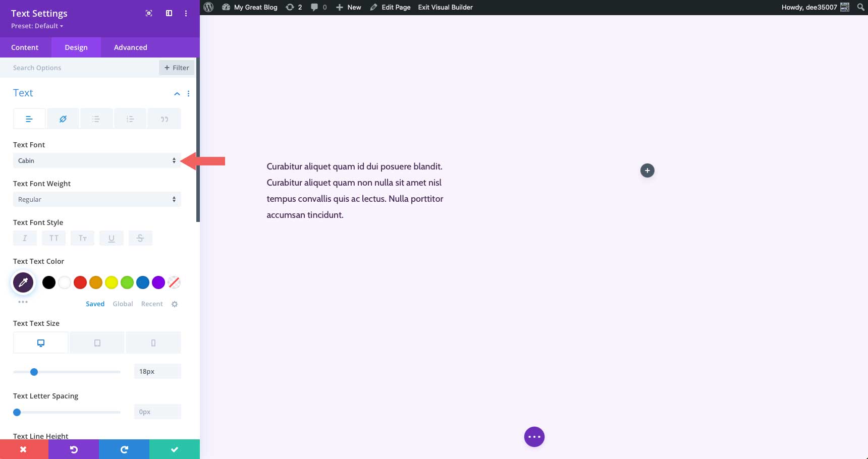Toggle phone view for Text Text Size
Viewport: 868px width, 459px height.
(x=153, y=342)
